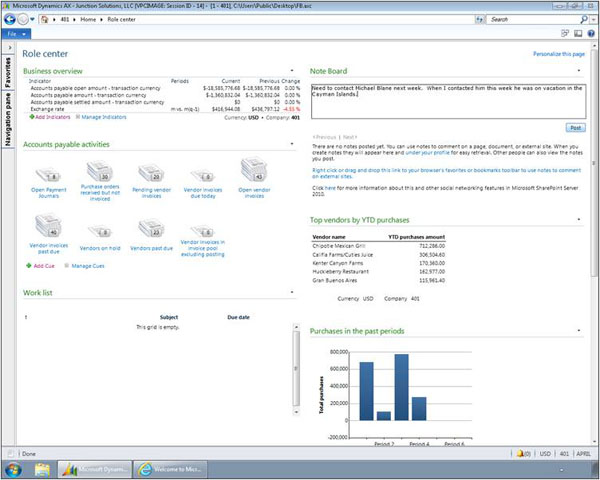Expand the collapsed pane chevron above Favorites
This screenshot has width=600, height=480.
click(x=10, y=48)
